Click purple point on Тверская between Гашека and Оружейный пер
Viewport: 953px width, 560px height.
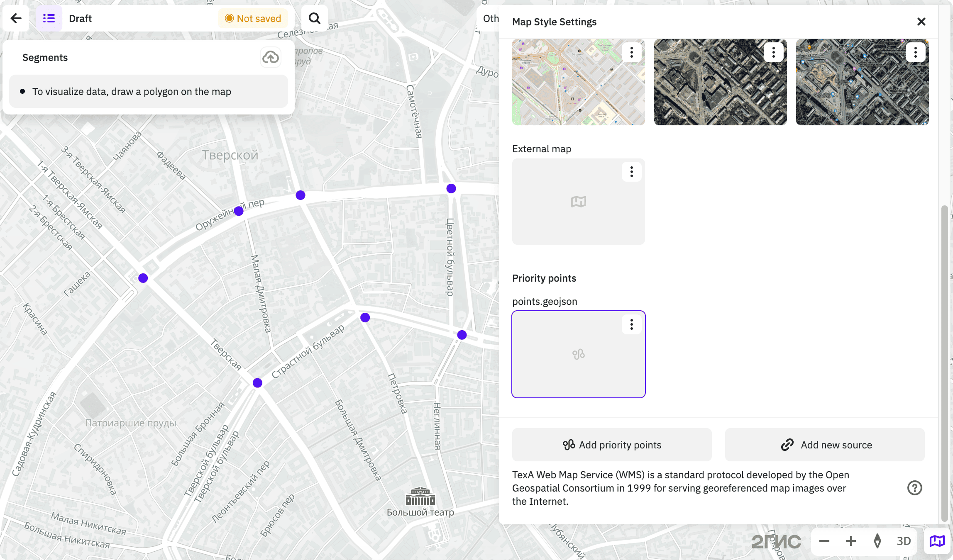point(143,278)
